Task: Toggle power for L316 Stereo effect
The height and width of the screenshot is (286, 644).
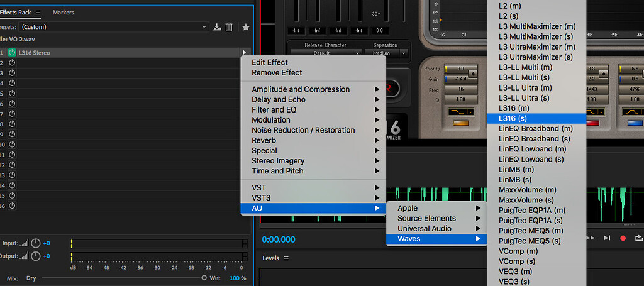Action: (x=12, y=53)
